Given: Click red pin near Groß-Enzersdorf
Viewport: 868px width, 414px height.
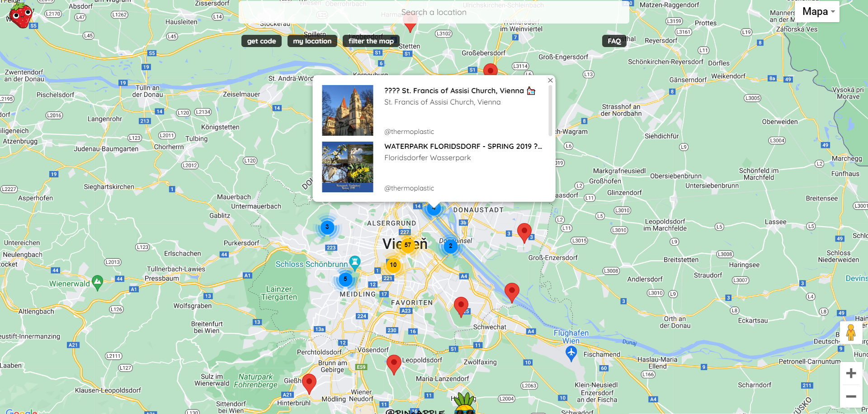Looking at the screenshot, I should (x=524, y=233).
